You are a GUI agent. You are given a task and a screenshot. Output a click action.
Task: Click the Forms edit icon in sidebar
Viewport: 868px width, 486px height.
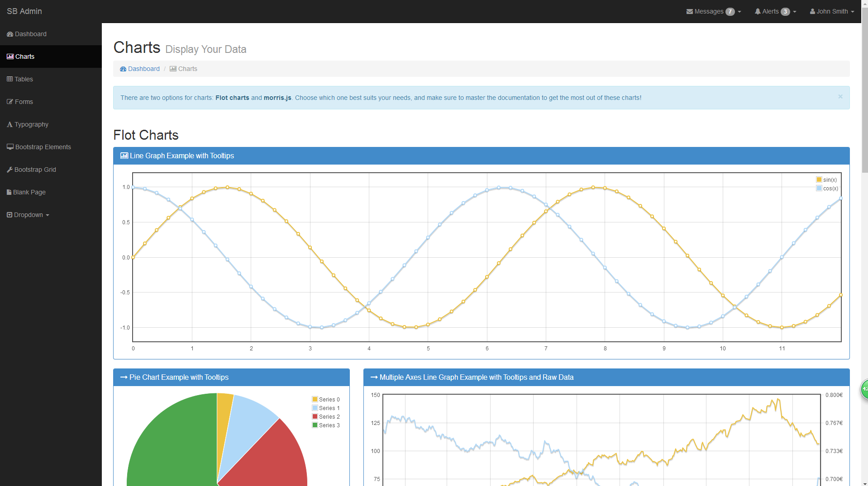tap(10, 102)
